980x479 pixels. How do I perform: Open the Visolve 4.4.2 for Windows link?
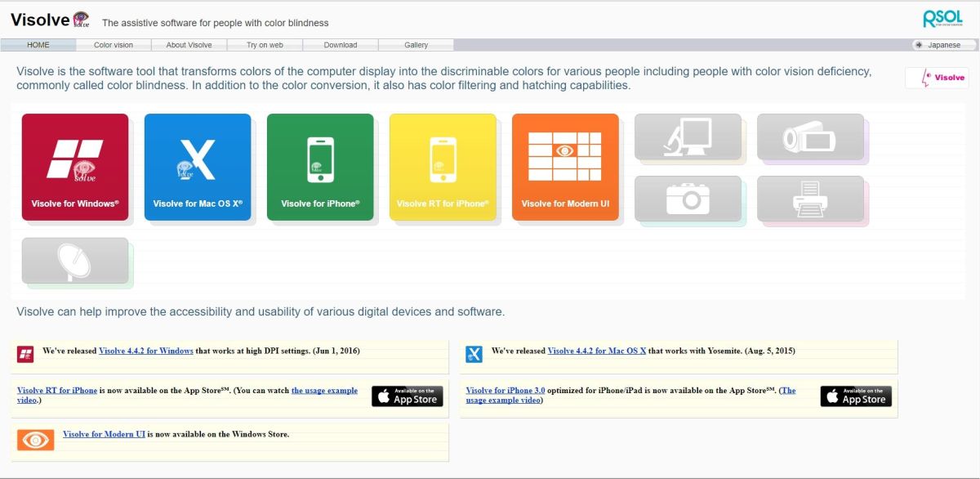point(146,351)
